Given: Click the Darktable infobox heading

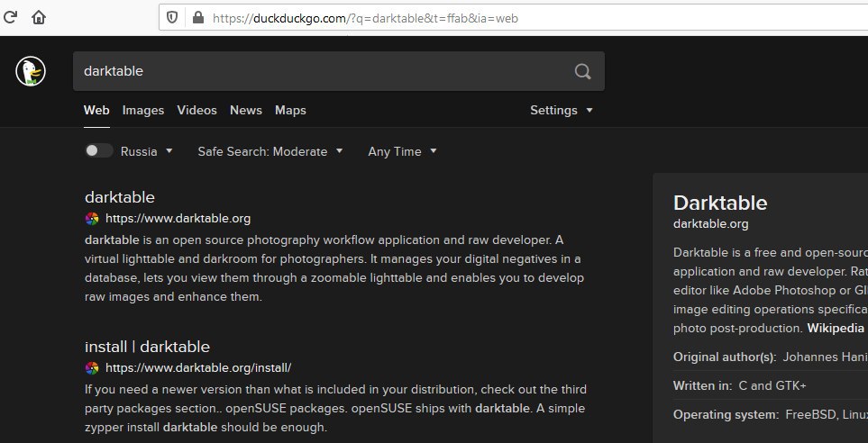Looking at the screenshot, I should pyautogui.click(x=720, y=203).
